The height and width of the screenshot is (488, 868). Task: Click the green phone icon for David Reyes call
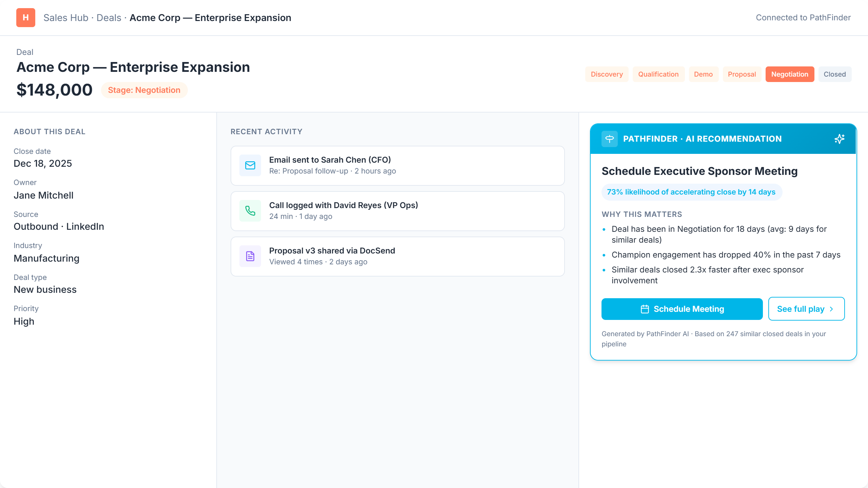(250, 211)
